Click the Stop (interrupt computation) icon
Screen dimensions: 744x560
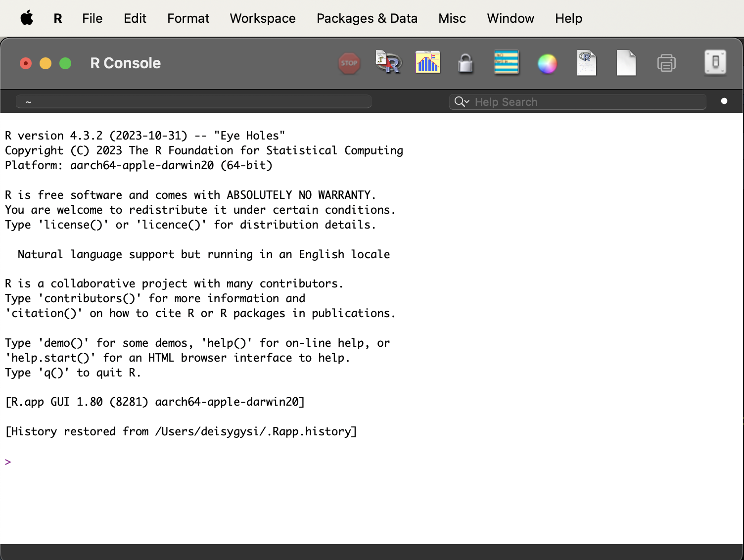pos(349,63)
